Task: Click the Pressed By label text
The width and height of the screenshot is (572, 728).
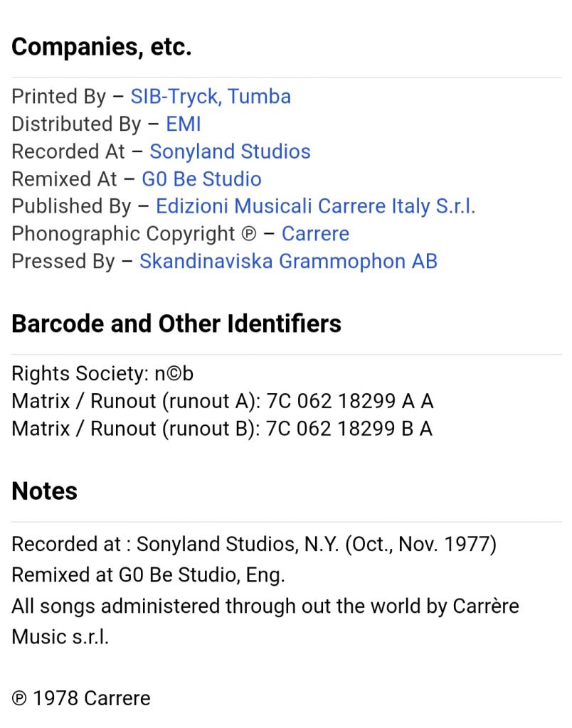Action: [x=63, y=262]
